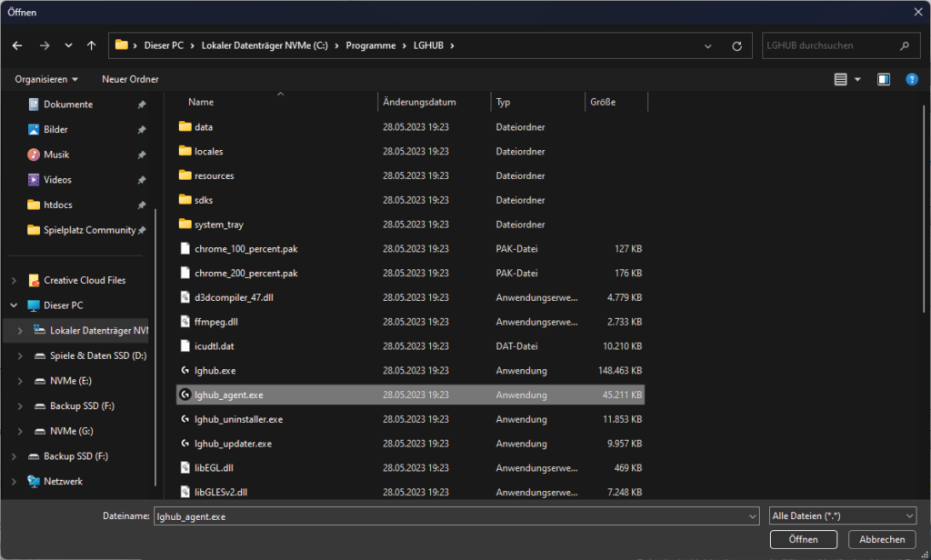
Task: Select libEGL.dll file icon
Action: (x=185, y=467)
